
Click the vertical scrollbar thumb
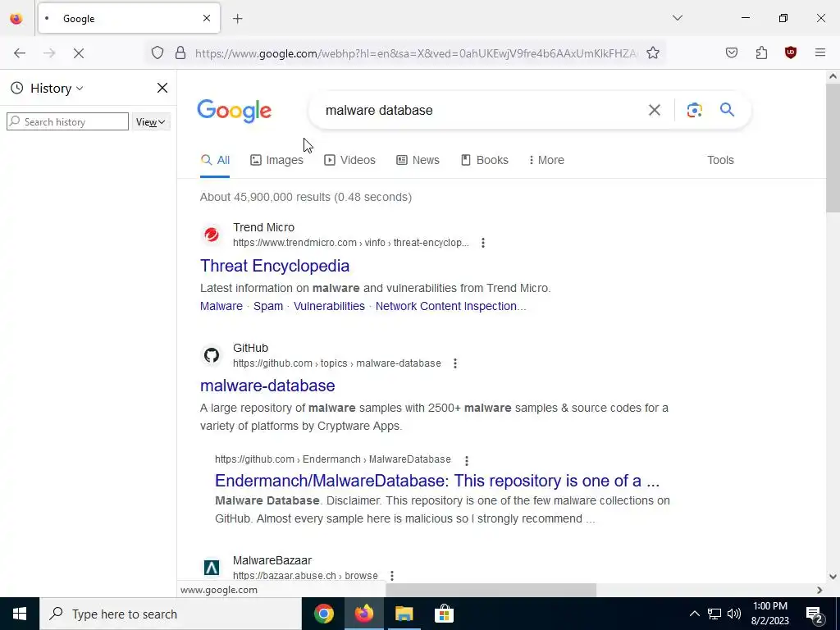pyautogui.click(x=833, y=149)
